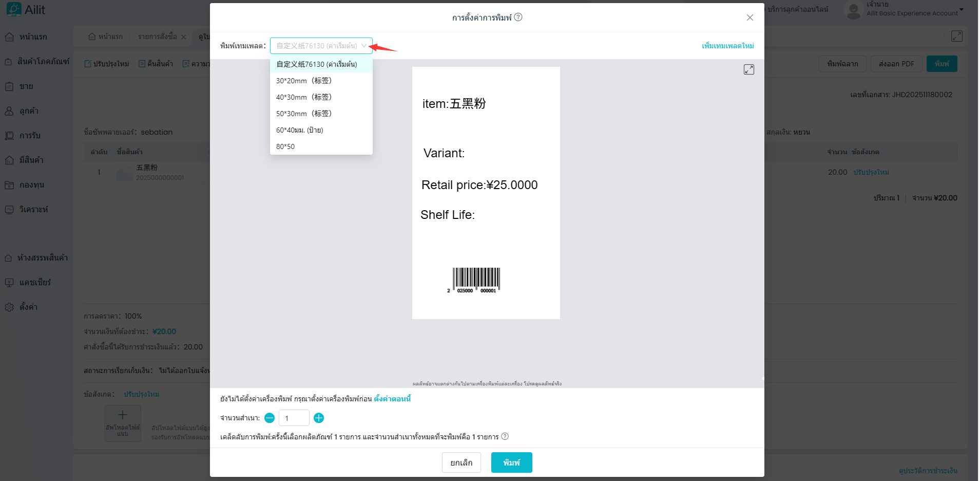This screenshot has height=481, width=980.
Task: Choose the 50*30mm label option
Action: [x=304, y=114]
